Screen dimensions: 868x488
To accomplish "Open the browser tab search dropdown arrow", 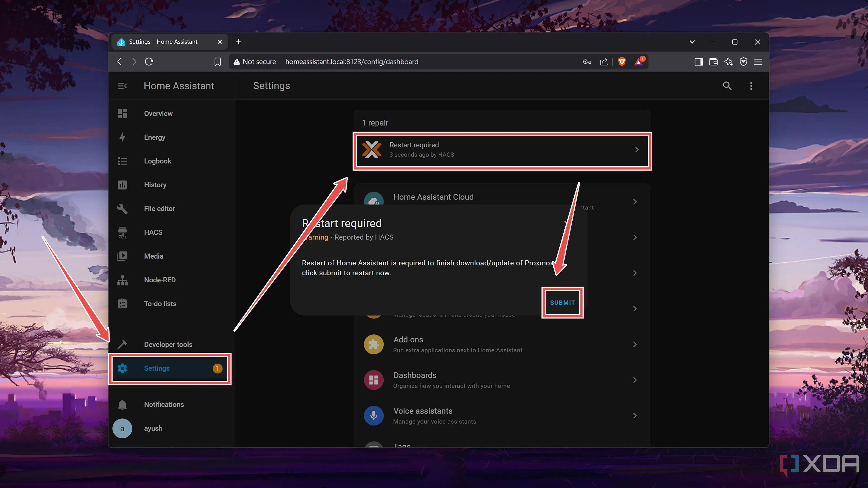I will tap(692, 42).
